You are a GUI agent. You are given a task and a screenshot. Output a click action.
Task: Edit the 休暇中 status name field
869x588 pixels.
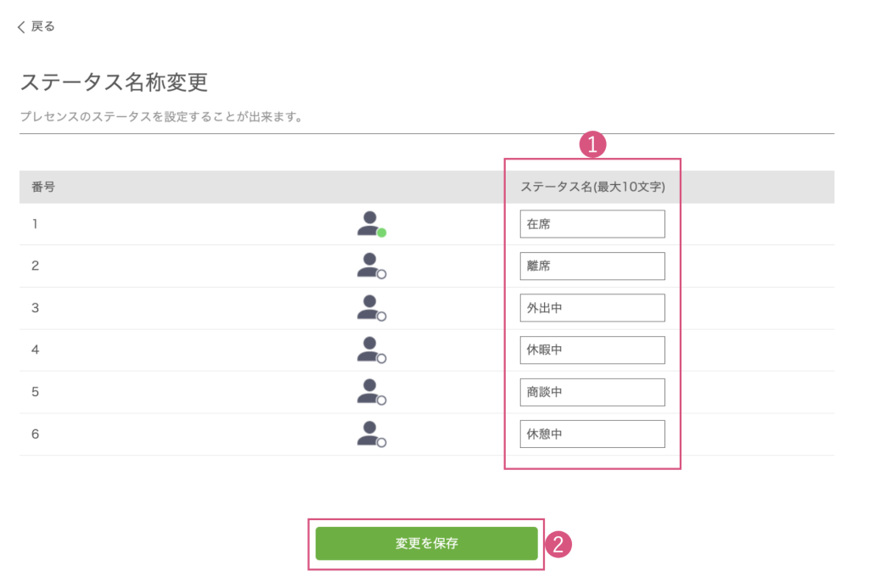[591, 350]
